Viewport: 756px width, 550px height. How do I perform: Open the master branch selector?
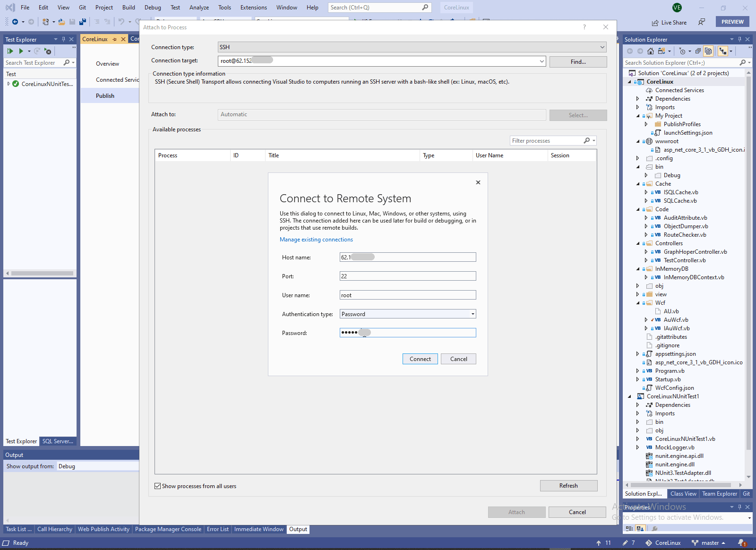[x=708, y=543]
